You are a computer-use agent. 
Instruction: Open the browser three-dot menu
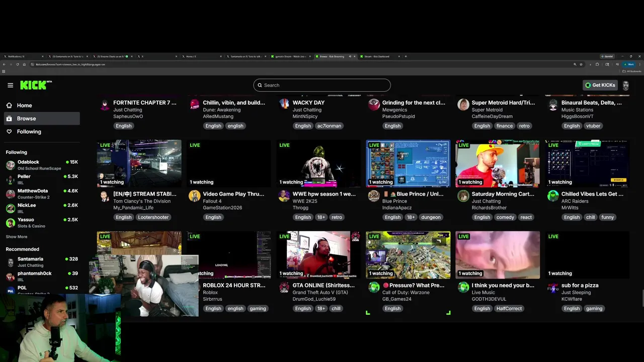tap(640, 64)
